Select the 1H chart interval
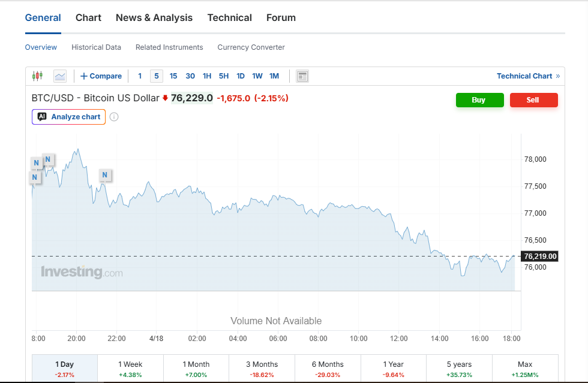The height and width of the screenshot is (383, 588). 207,76
